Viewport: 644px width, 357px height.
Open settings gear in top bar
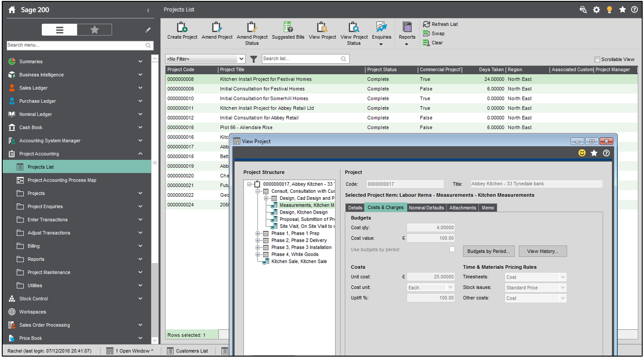[596, 9]
